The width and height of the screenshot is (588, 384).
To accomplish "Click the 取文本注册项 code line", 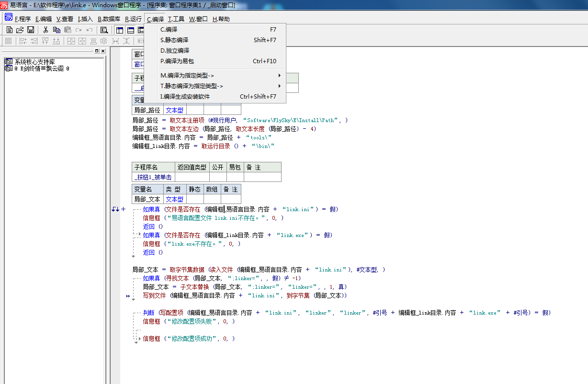I will pyautogui.click(x=240, y=120).
